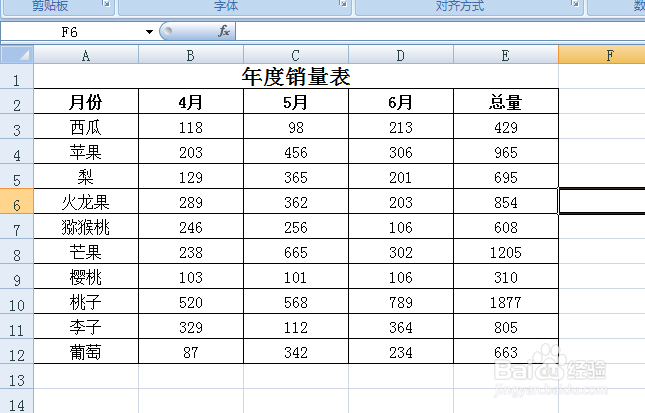Select the cell 桃子
This screenshot has height=413, width=645.
(86, 302)
